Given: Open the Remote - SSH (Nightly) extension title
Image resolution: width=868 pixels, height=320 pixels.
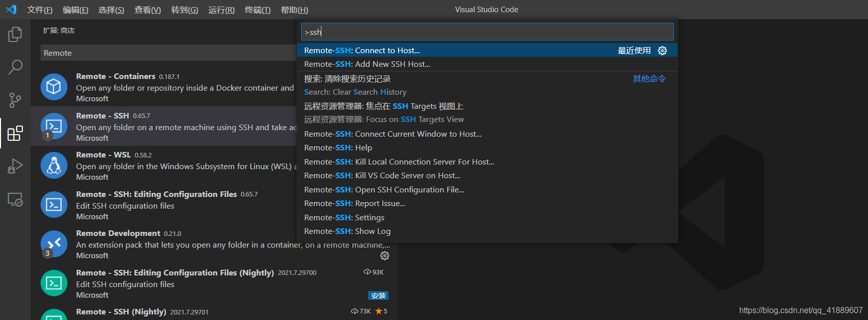Looking at the screenshot, I should point(121,312).
